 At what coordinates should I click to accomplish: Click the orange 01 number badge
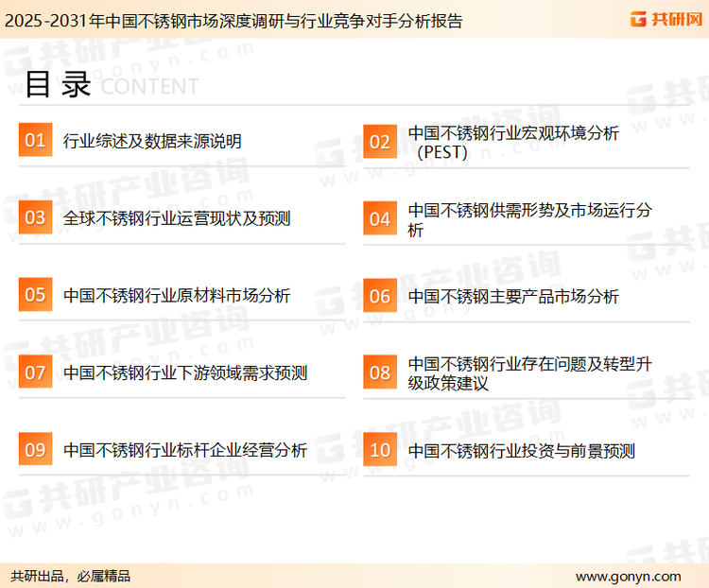click(35, 140)
